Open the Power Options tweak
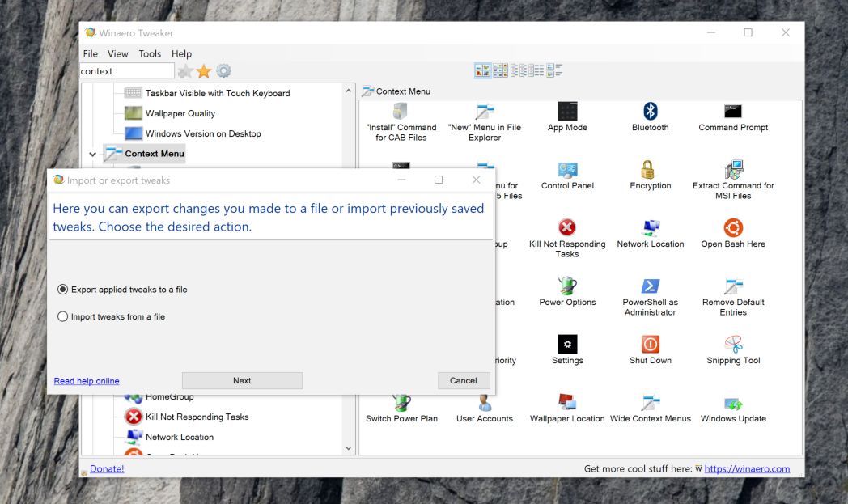 click(567, 292)
